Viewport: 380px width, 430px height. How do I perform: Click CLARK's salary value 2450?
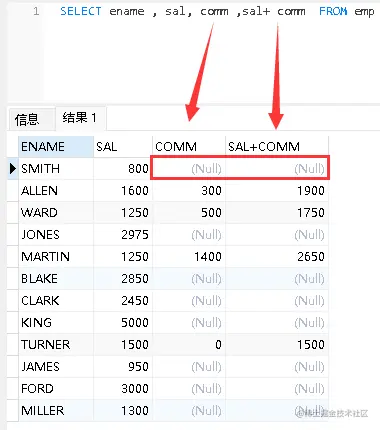coord(135,301)
